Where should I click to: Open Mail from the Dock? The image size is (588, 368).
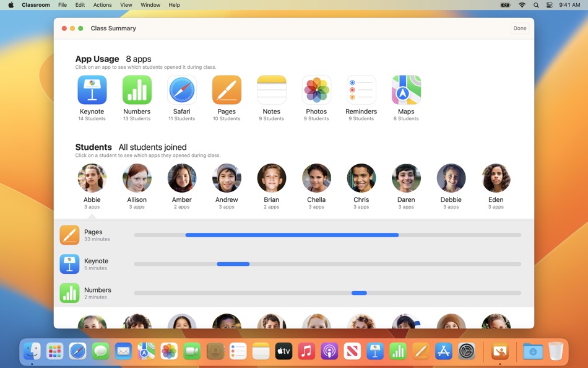click(123, 351)
